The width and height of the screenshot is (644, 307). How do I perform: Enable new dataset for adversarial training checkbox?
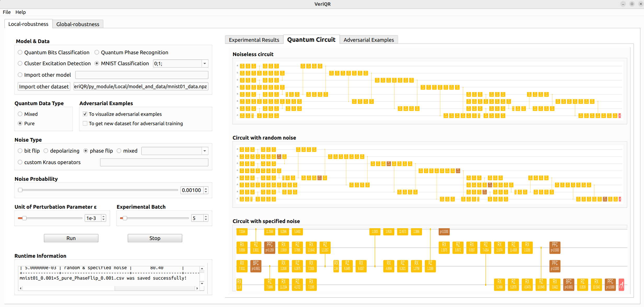[x=85, y=123]
